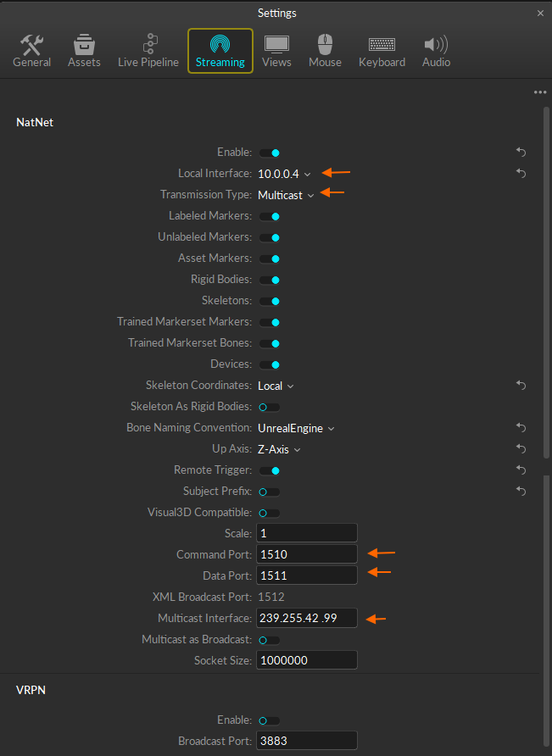Open Bone Naming Convention dropdown
The width and height of the screenshot is (552, 756).
click(296, 428)
